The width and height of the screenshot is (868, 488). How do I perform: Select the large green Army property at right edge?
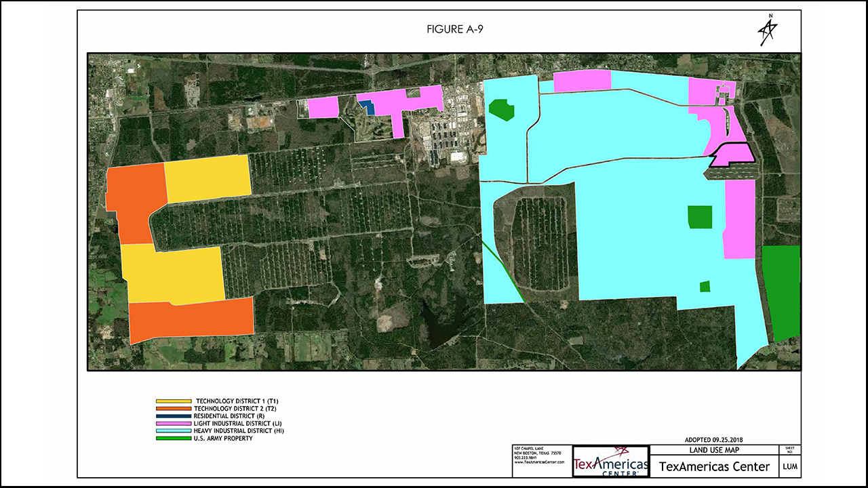point(782,291)
